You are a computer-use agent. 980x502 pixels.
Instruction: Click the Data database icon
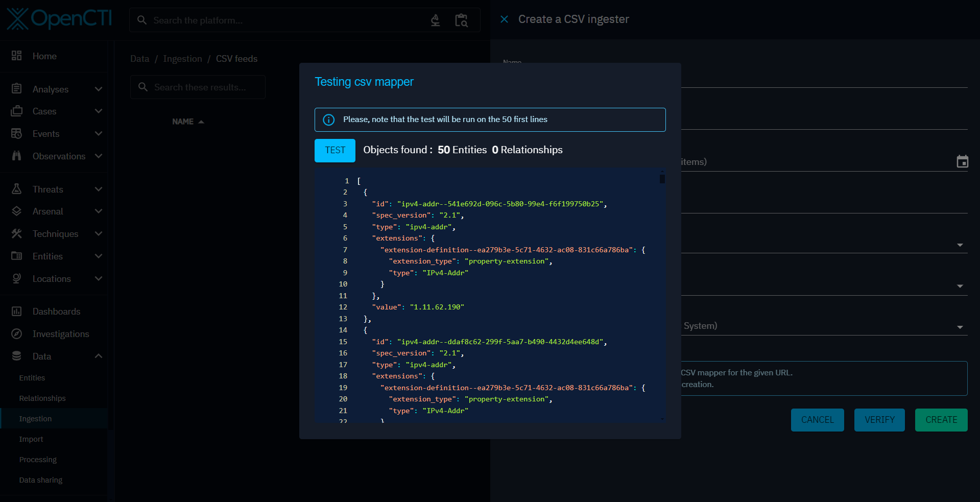(x=16, y=356)
